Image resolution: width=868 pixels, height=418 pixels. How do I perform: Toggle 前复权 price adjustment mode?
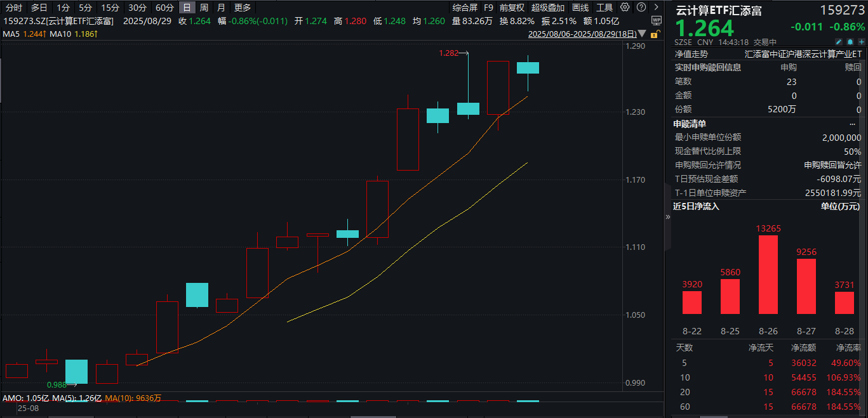click(x=512, y=8)
